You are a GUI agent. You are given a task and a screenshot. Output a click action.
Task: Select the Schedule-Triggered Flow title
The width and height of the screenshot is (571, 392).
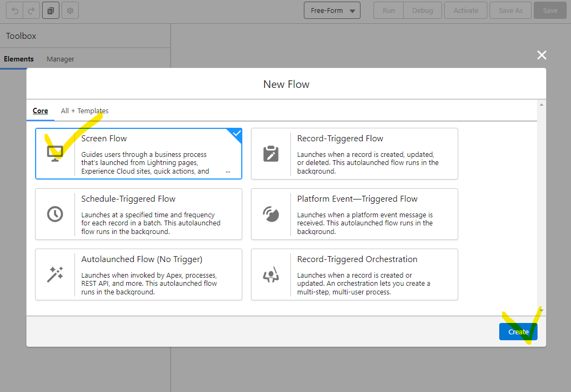click(128, 199)
